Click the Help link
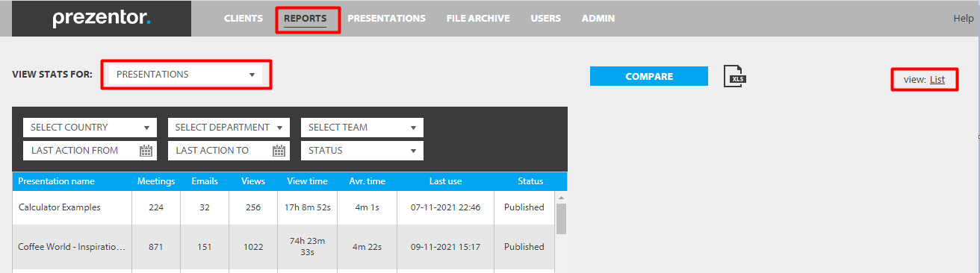Image resolution: width=980 pixels, height=273 pixels. [x=964, y=19]
